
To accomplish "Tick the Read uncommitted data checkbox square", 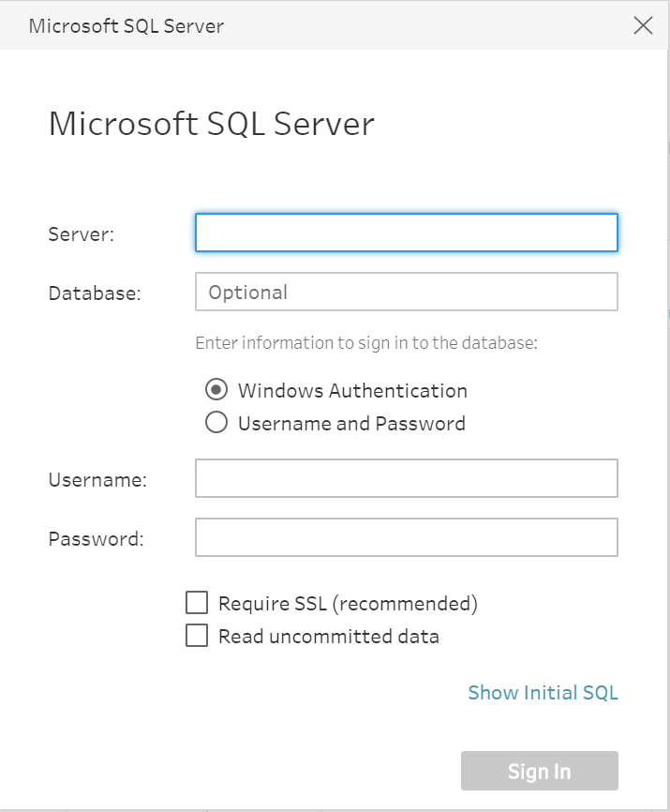I will pyautogui.click(x=197, y=636).
